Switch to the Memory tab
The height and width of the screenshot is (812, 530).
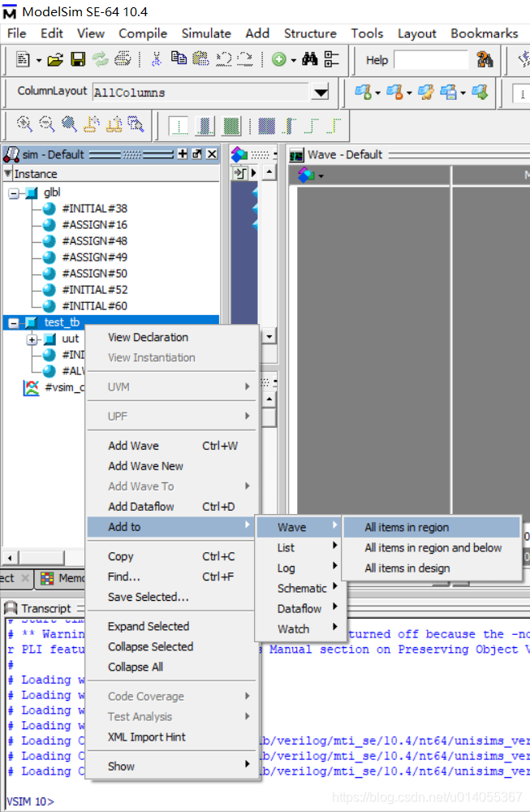click(x=61, y=578)
